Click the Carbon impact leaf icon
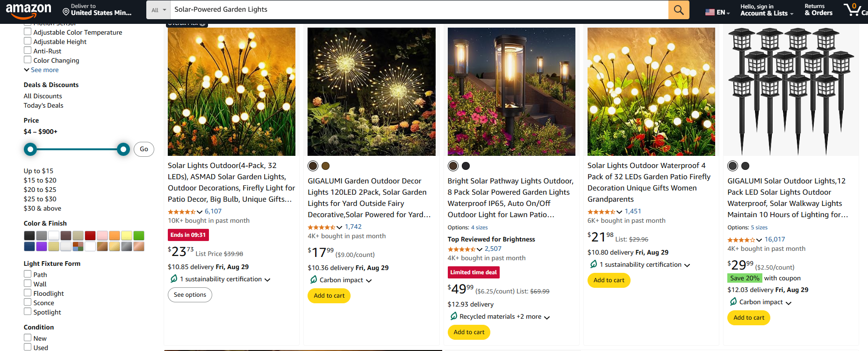This screenshot has height=351, width=868. point(313,280)
